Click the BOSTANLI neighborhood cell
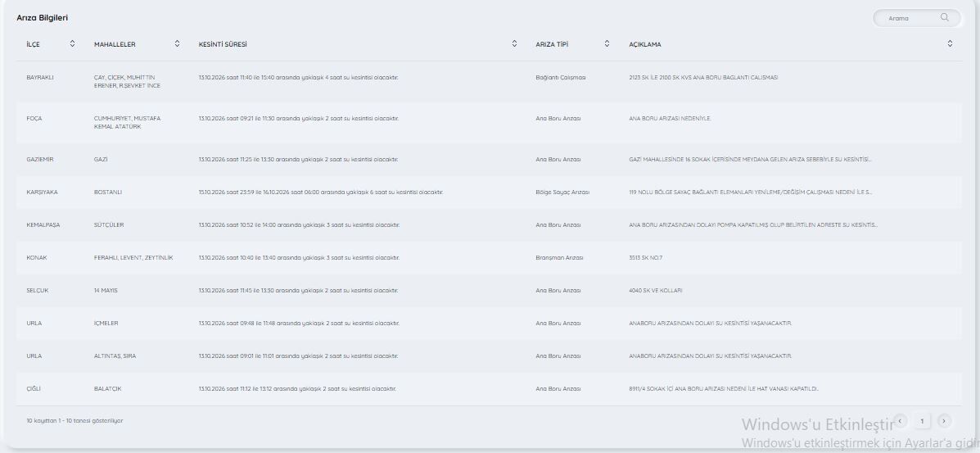The image size is (980, 453). tap(107, 192)
